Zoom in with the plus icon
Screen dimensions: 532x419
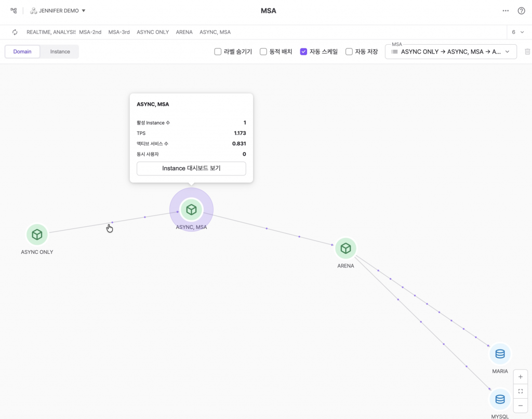pyautogui.click(x=520, y=377)
